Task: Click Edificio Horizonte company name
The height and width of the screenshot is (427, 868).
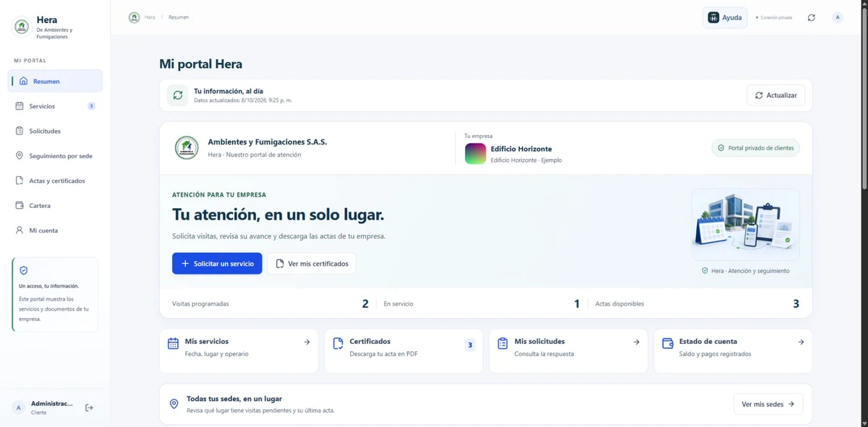Action: (x=522, y=149)
